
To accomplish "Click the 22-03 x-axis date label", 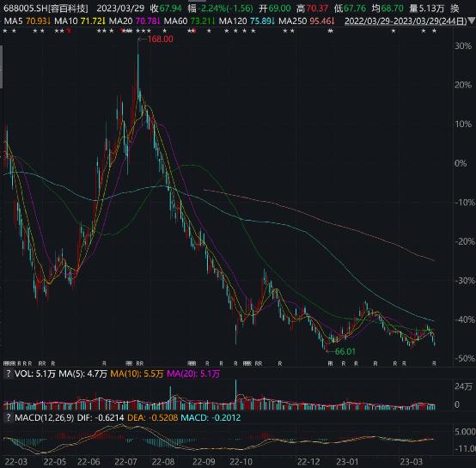I will tap(16, 462).
